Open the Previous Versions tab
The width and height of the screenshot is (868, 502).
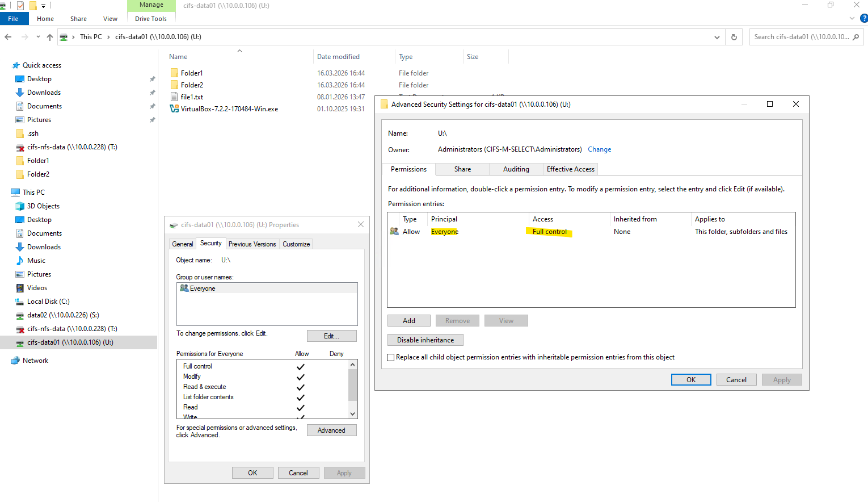click(x=252, y=244)
